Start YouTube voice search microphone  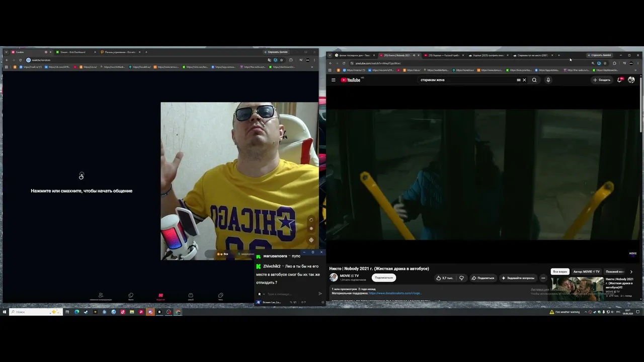(548, 80)
